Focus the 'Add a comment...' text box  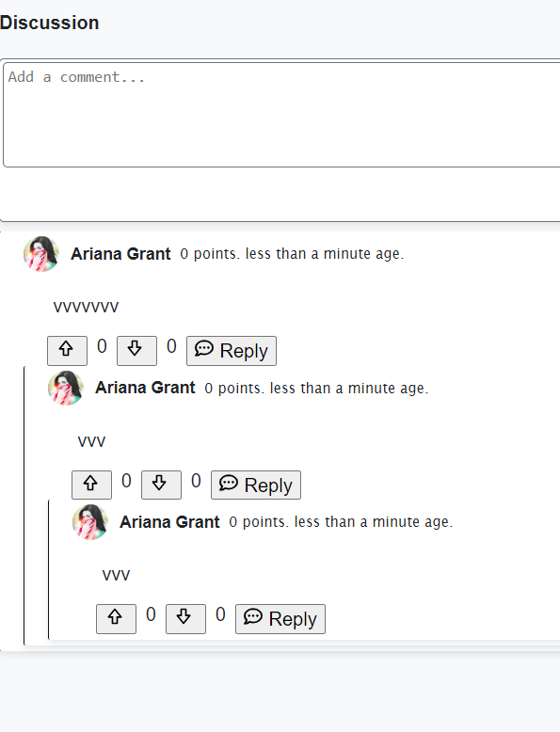pyautogui.click(x=281, y=115)
